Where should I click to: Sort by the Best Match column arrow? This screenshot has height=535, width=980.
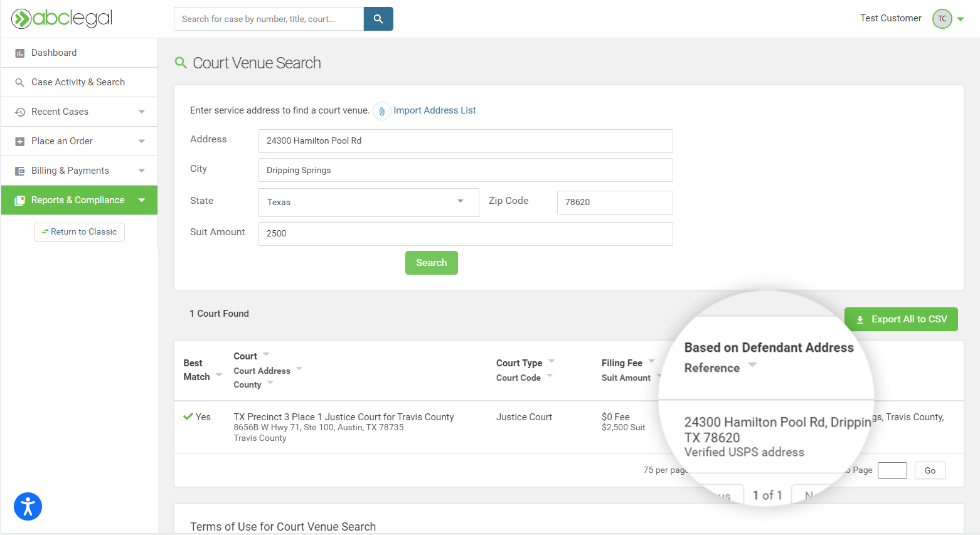tap(219, 375)
